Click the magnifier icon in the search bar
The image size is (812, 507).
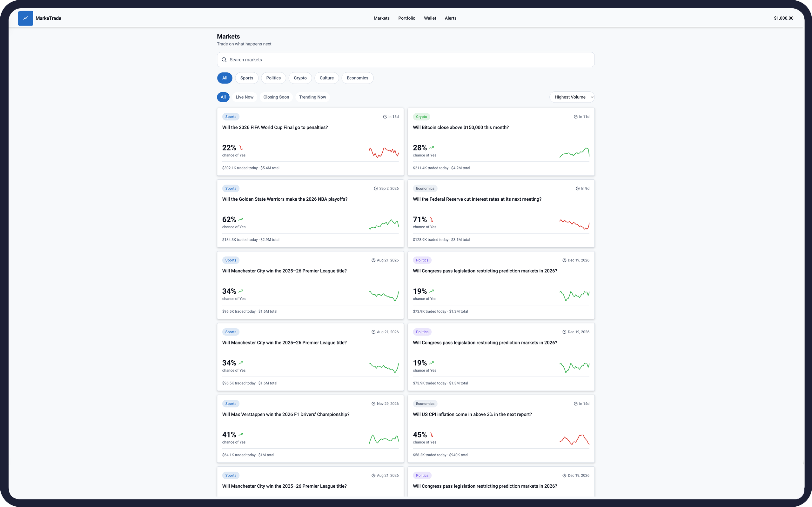coord(224,60)
